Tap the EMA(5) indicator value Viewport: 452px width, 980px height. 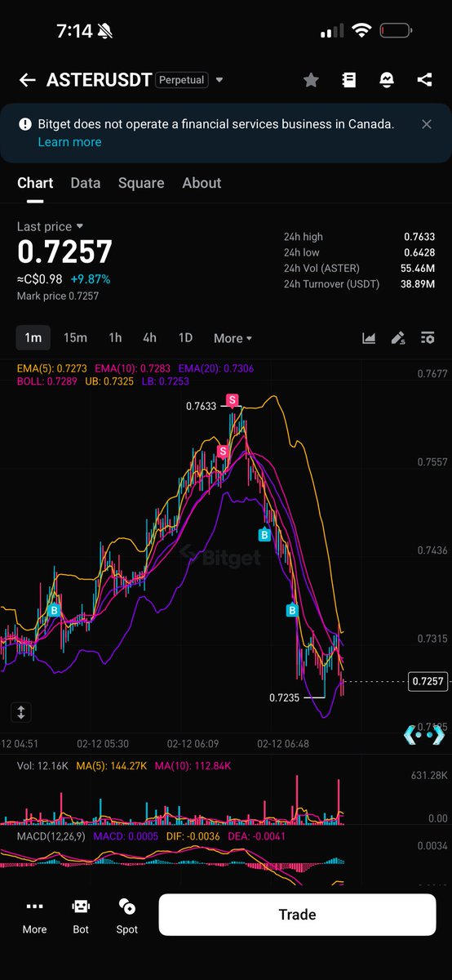coord(52,368)
